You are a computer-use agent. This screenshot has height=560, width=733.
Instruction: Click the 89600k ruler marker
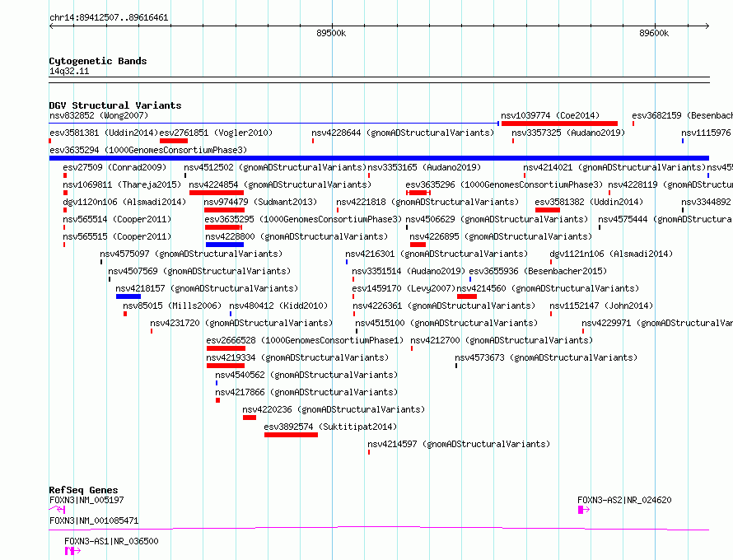click(x=654, y=33)
